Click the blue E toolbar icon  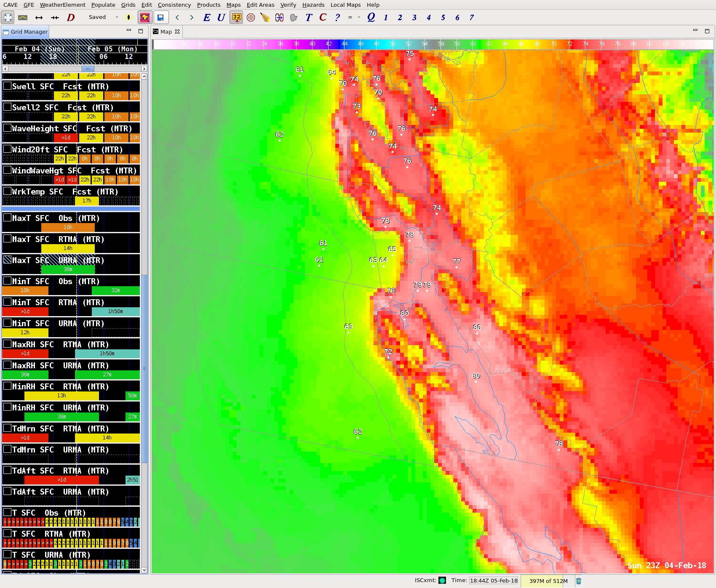pyautogui.click(x=207, y=17)
